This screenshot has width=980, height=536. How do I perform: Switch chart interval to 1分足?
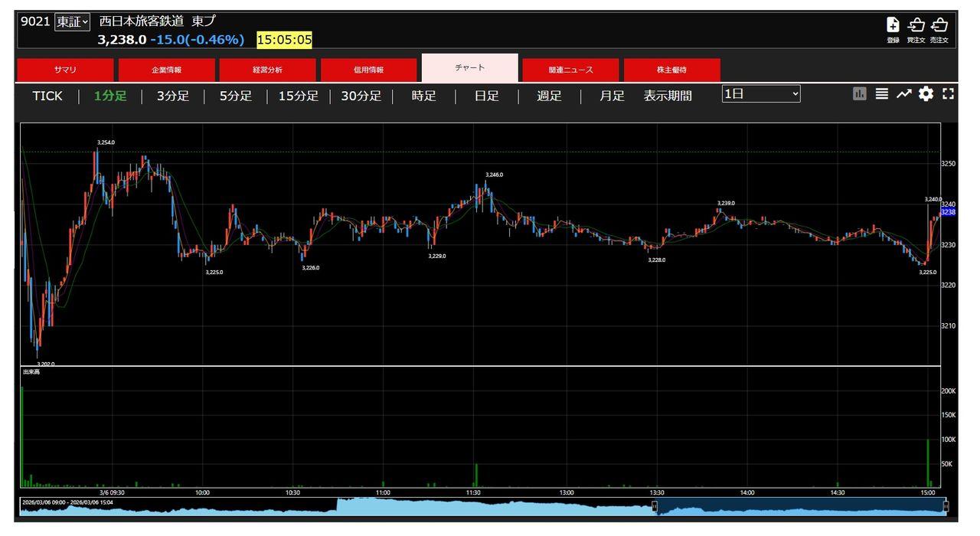pos(110,96)
